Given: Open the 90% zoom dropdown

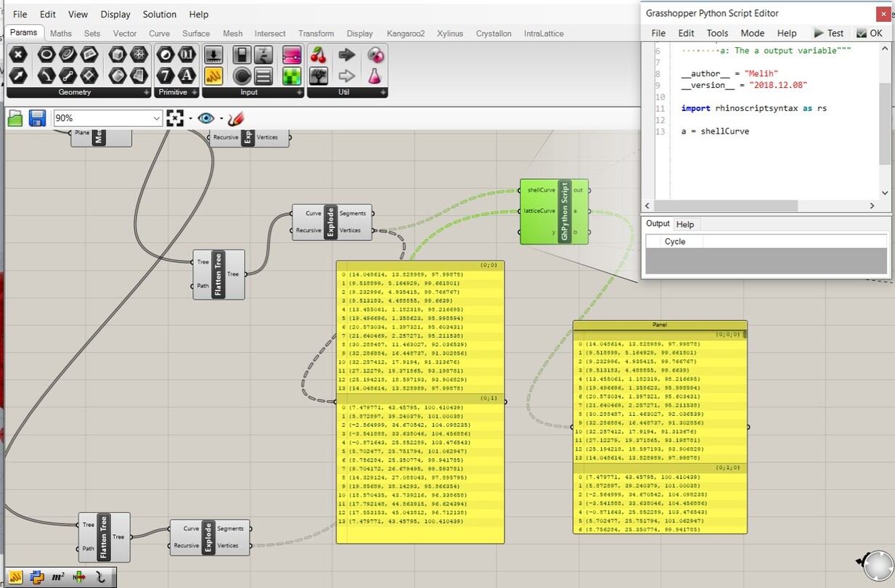Looking at the screenshot, I should click(x=155, y=118).
